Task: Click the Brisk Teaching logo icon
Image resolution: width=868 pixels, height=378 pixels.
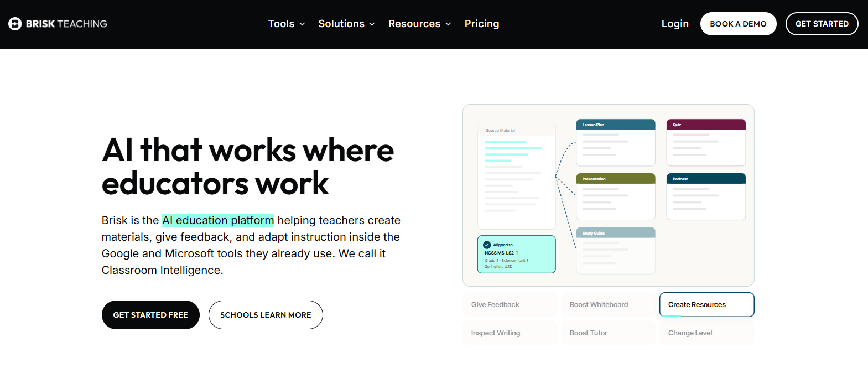Action: pyautogui.click(x=15, y=24)
